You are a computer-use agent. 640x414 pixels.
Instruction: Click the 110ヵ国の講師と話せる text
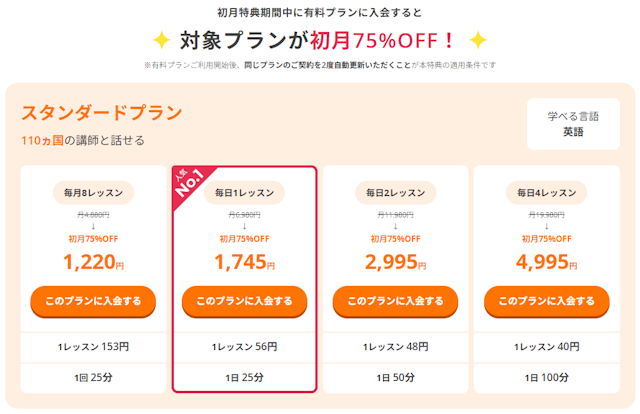click(x=82, y=140)
